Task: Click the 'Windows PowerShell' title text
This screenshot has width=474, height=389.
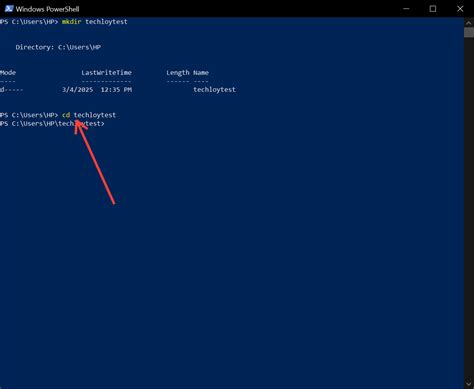Action: click(x=47, y=9)
